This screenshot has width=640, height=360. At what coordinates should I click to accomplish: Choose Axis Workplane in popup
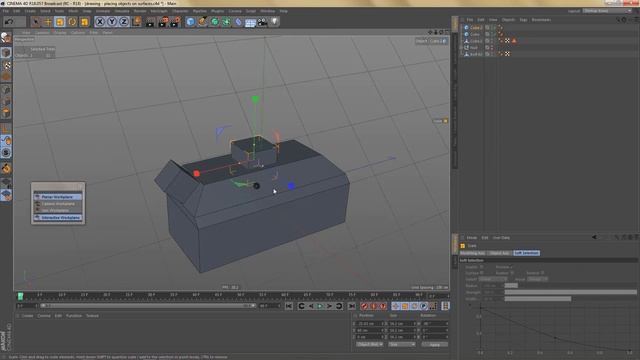point(58,211)
